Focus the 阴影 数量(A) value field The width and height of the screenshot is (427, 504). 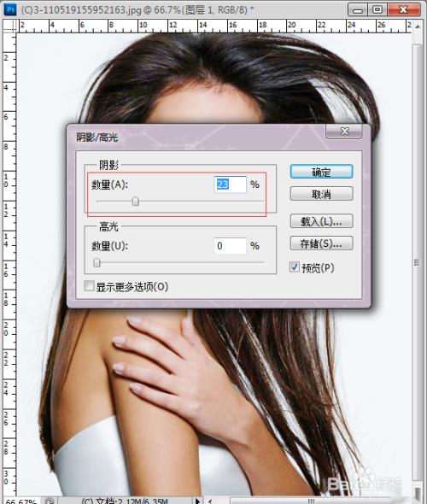point(230,185)
